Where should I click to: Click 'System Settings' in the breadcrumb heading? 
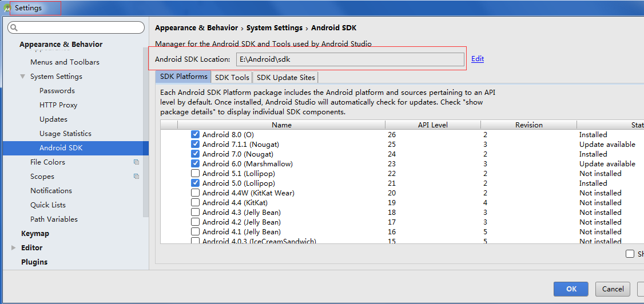[x=274, y=28]
